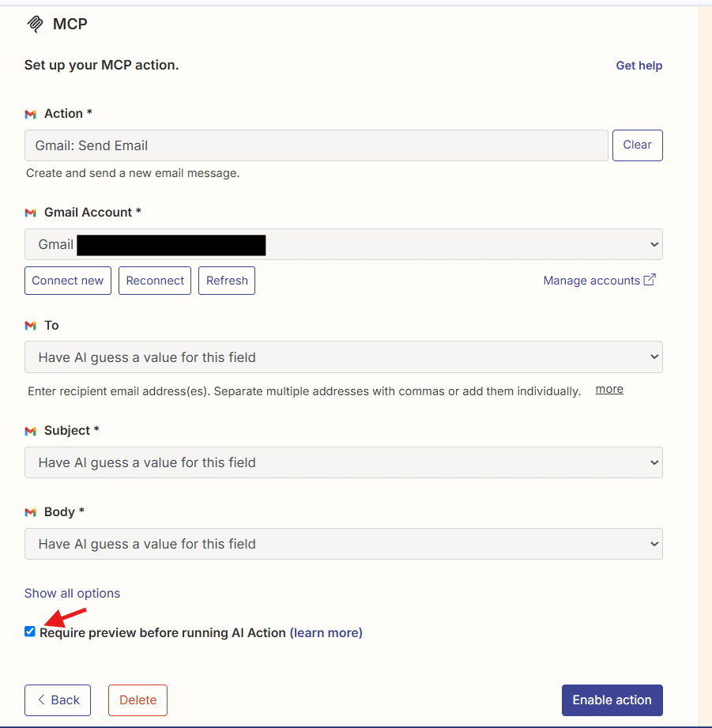712x728 pixels.
Task: Open the Gmail Account dropdown
Action: [344, 244]
